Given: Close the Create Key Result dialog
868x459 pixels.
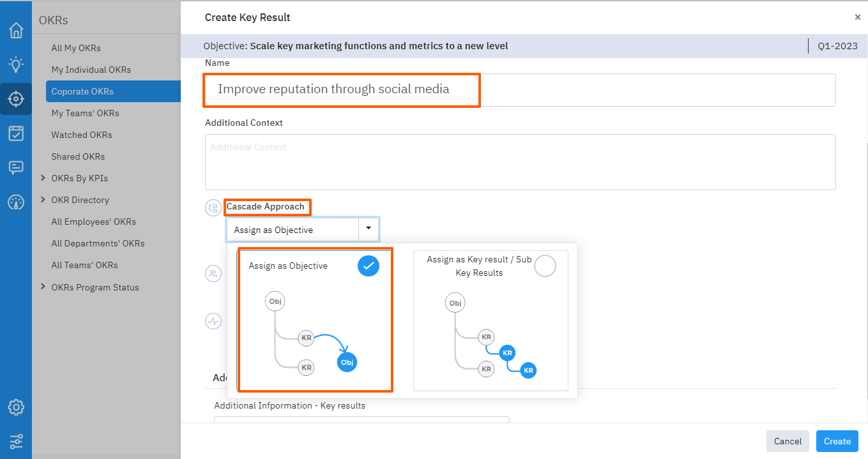Looking at the screenshot, I should (x=857, y=18).
